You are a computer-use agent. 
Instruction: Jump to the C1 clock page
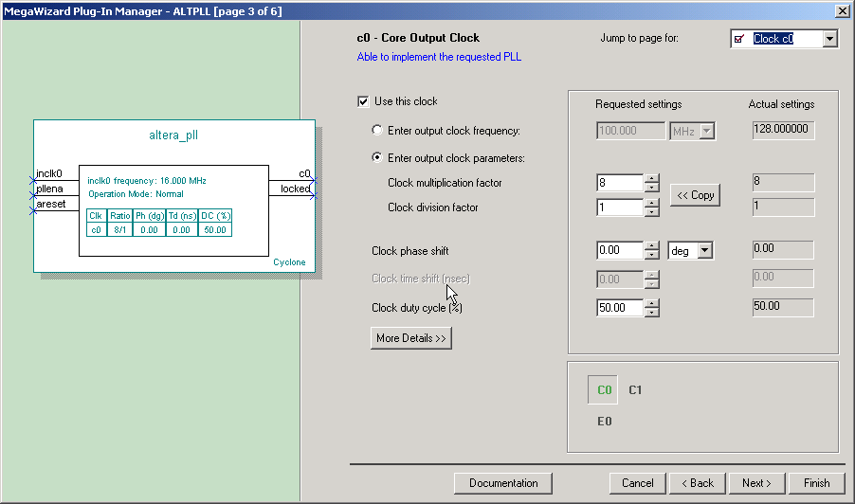click(x=636, y=389)
